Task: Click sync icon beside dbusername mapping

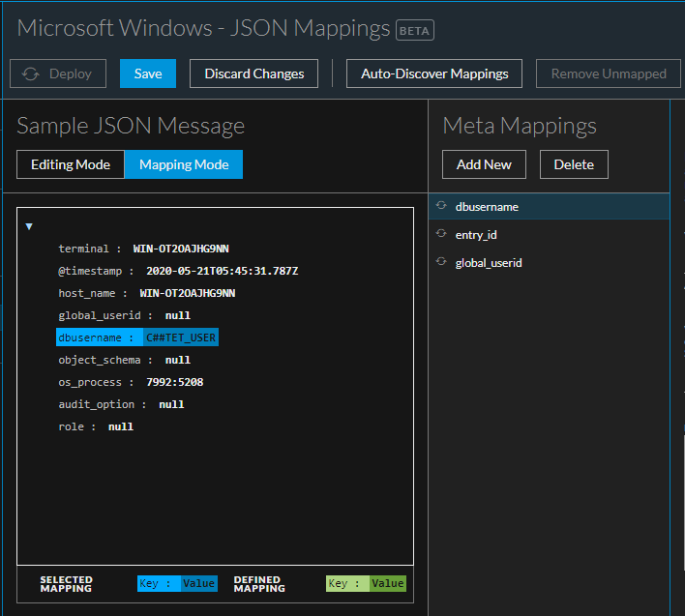Action: 441,205
